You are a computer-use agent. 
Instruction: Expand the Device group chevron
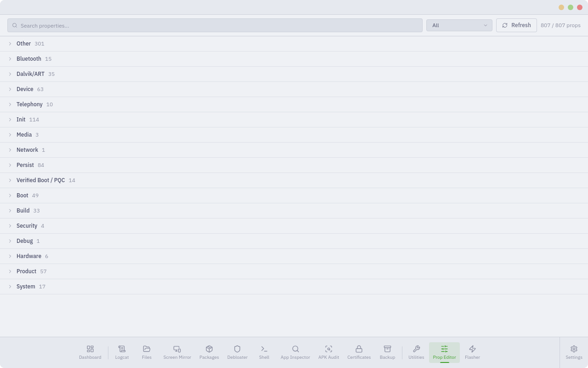[x=10, y=89]
